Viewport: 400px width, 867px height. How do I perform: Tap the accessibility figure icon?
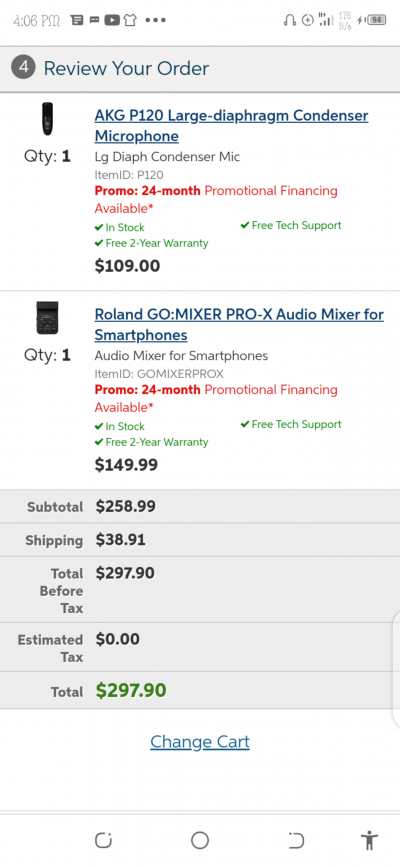click(x=369, y=840)
